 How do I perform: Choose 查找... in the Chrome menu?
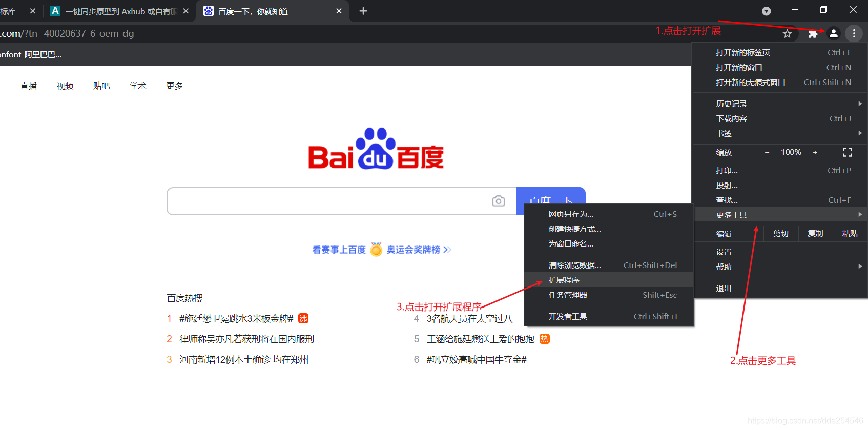(779, 200)
